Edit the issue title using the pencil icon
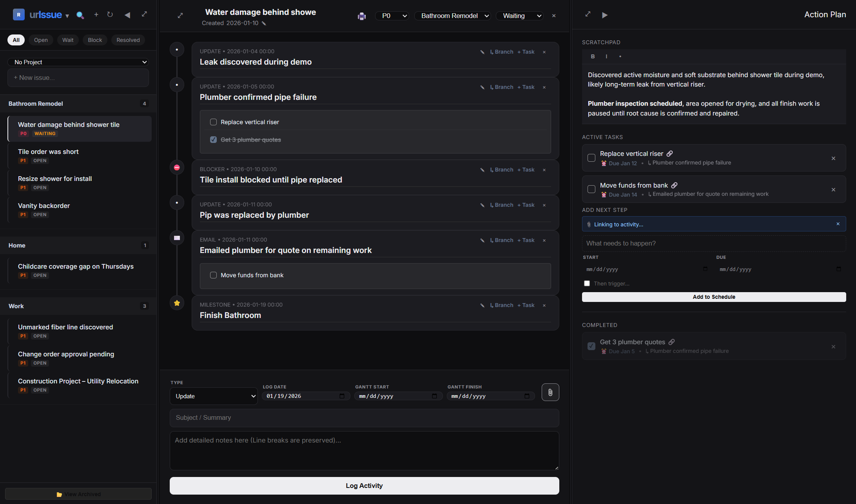This screenshot has width=856, height=504. tap(263, 23)
